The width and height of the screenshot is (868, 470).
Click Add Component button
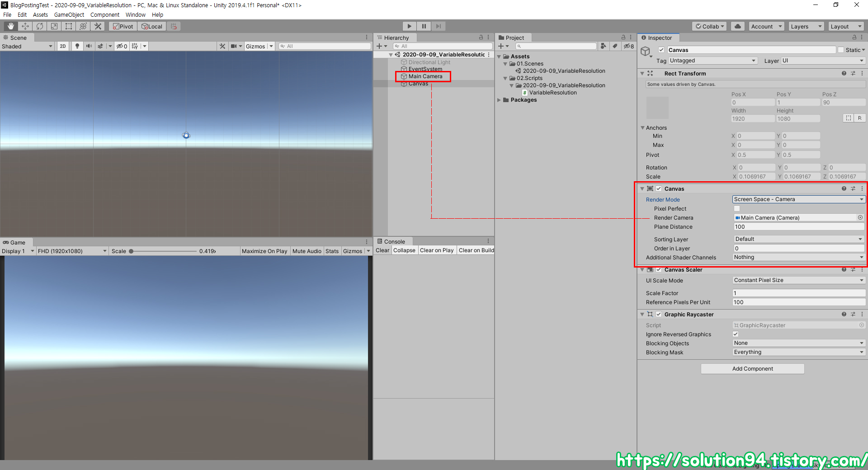click(x=753, y=369)
